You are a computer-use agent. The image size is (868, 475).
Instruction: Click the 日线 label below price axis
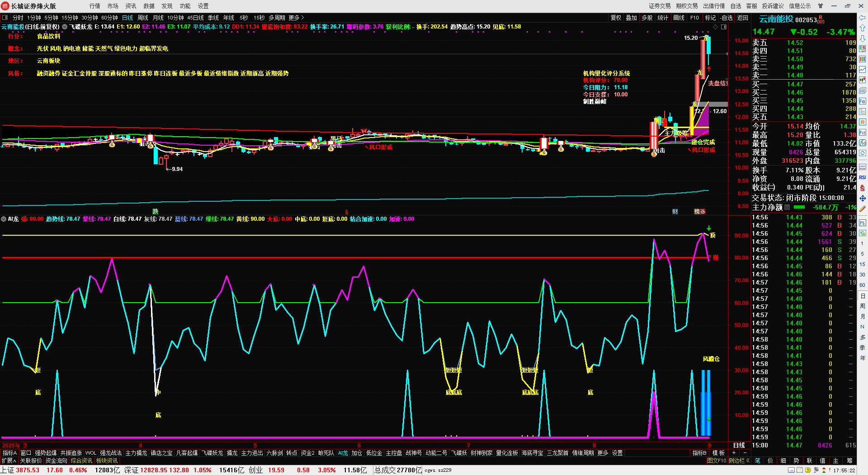coord(739,446)
